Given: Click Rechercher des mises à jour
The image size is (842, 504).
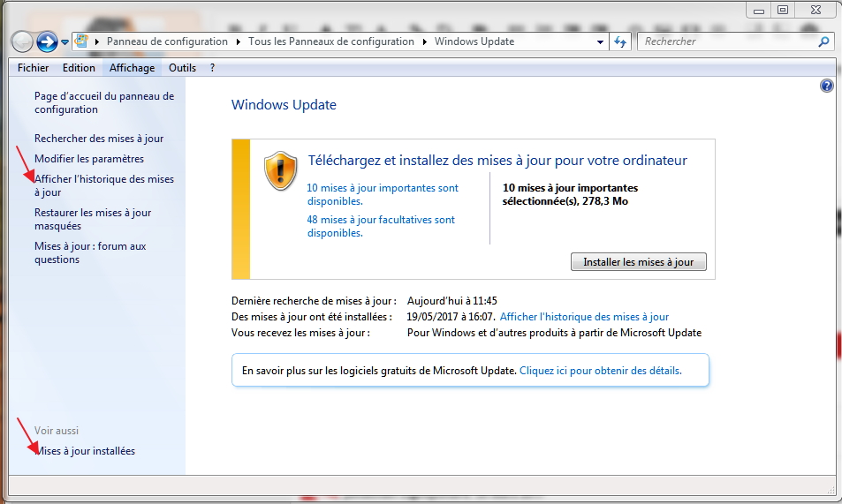Looking at the screenshot, I should [x=99, y=139].
